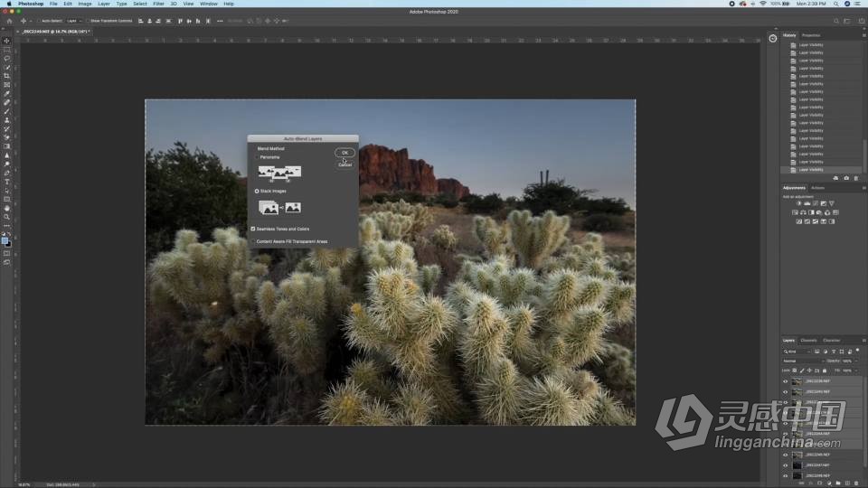Click the delete layer trash icon

856,483
